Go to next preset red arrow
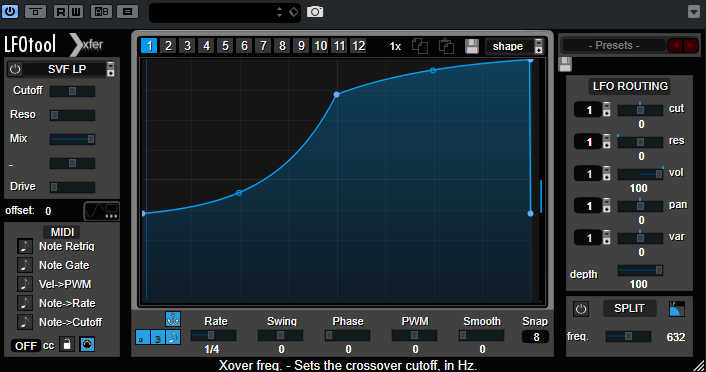The width and height of the screenshot is (706, 372). [691, 45]
